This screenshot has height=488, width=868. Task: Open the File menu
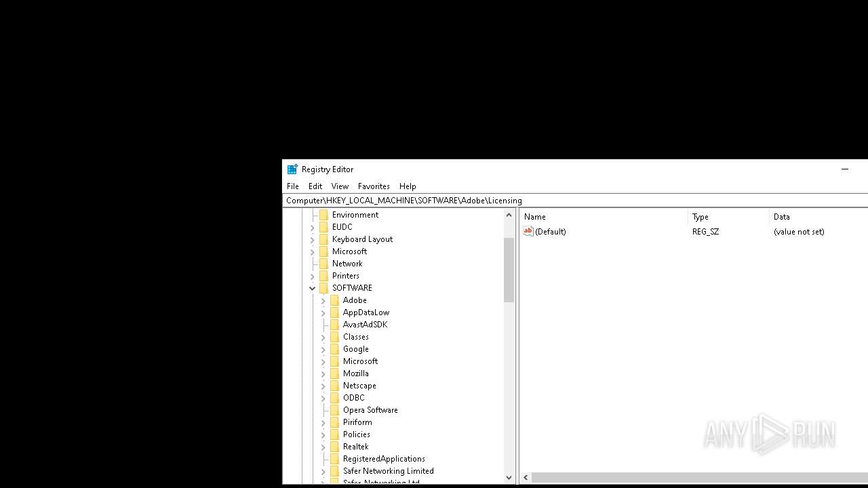[292, 186]
